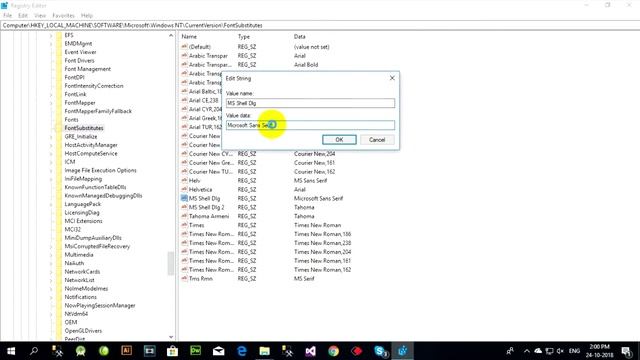Click the tree scrollbar down arrow
640x360 pixels.
coord(171,337)
